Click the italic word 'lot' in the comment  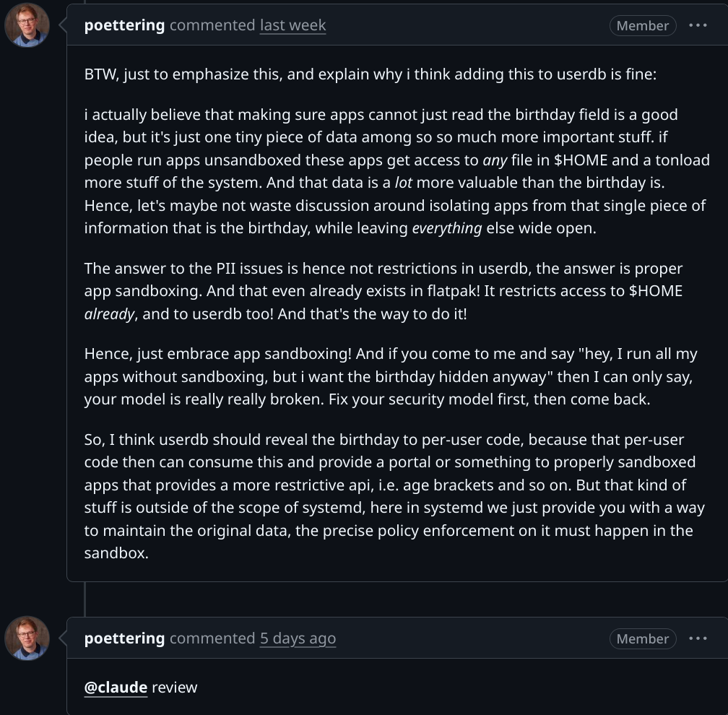coord(403,183)
